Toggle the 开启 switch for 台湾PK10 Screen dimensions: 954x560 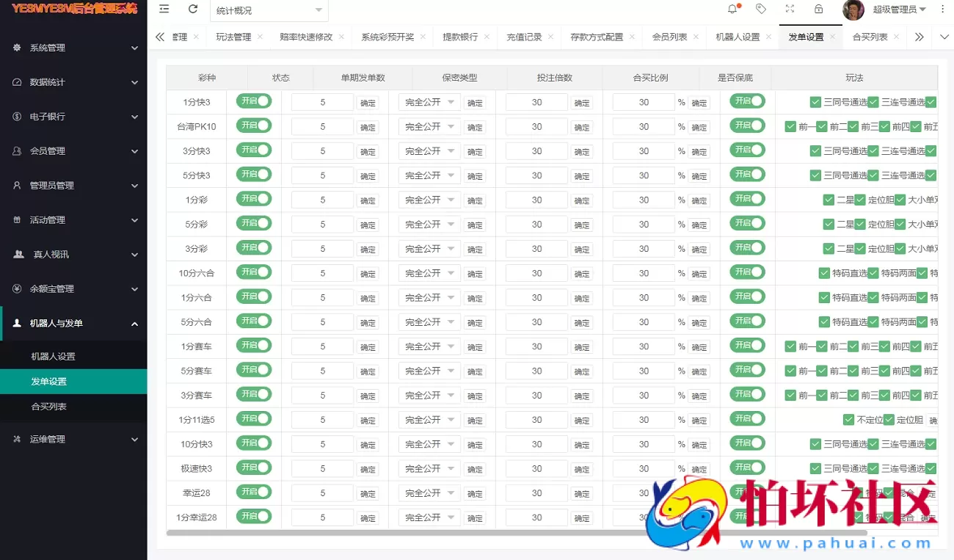pos(253,126)
